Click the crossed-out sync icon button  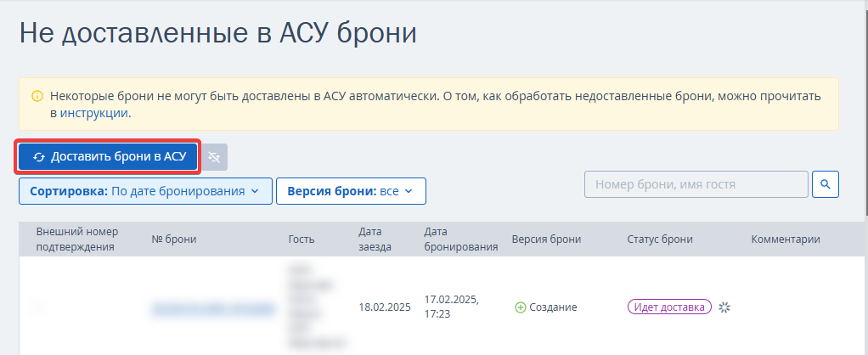214,157
